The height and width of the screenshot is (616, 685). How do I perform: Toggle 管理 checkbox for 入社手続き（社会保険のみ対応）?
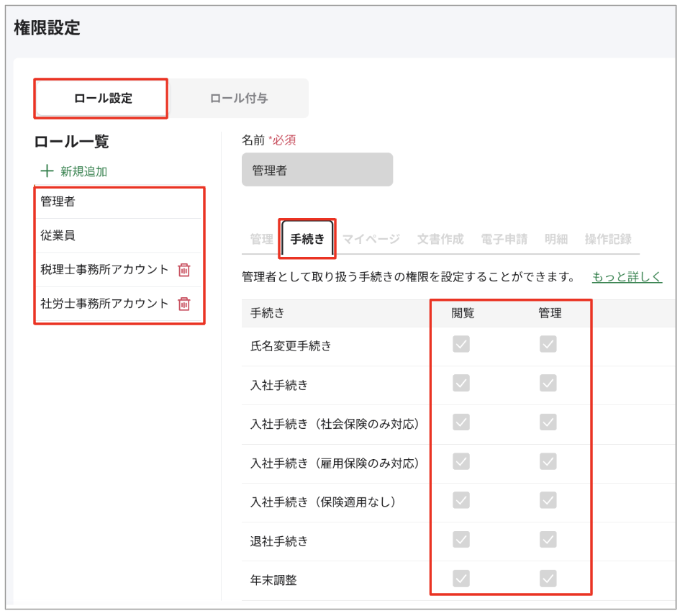(x=548, y=422)
